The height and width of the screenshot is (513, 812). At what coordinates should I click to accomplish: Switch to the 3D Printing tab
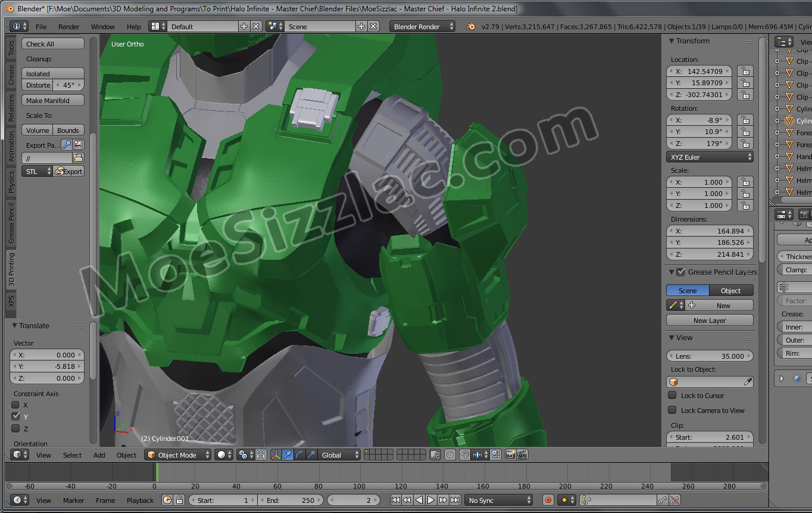click(11, 270)
